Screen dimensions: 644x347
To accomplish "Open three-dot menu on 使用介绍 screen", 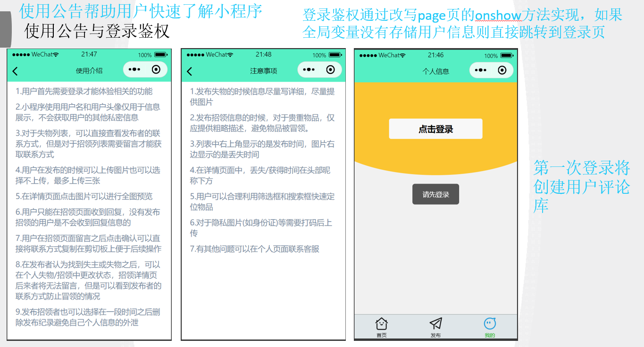I will [x=134, y=70].
